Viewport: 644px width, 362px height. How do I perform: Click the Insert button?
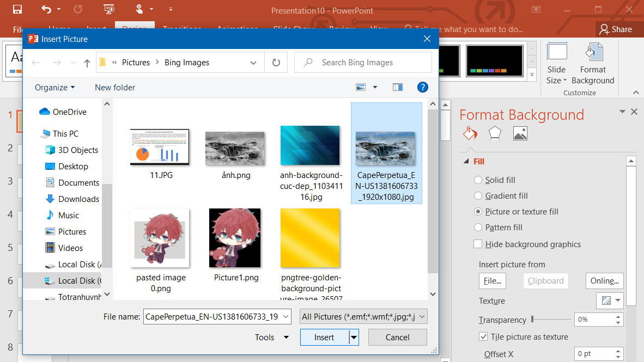[x=325, y=337]
